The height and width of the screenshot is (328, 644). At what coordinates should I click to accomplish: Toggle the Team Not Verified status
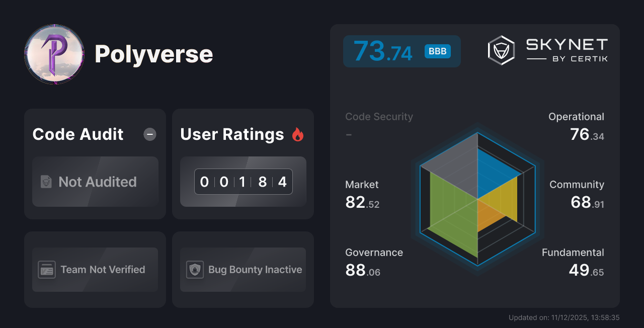[x=95, y=270]
